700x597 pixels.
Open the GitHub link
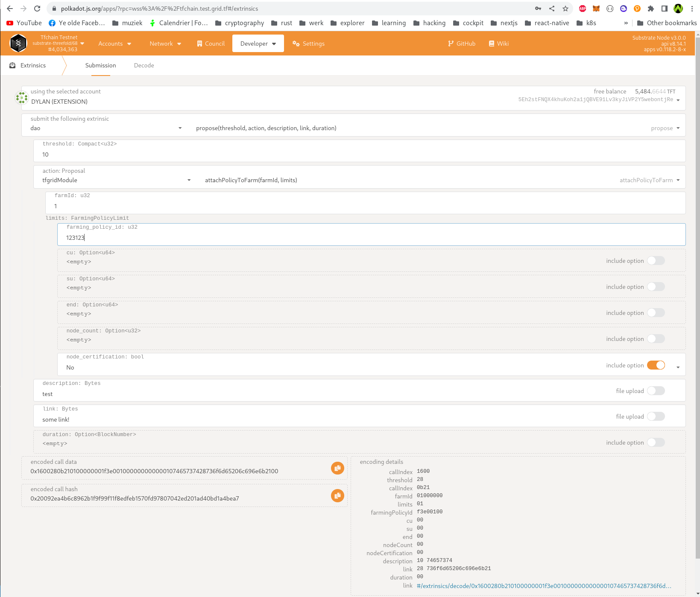point(461,44)
